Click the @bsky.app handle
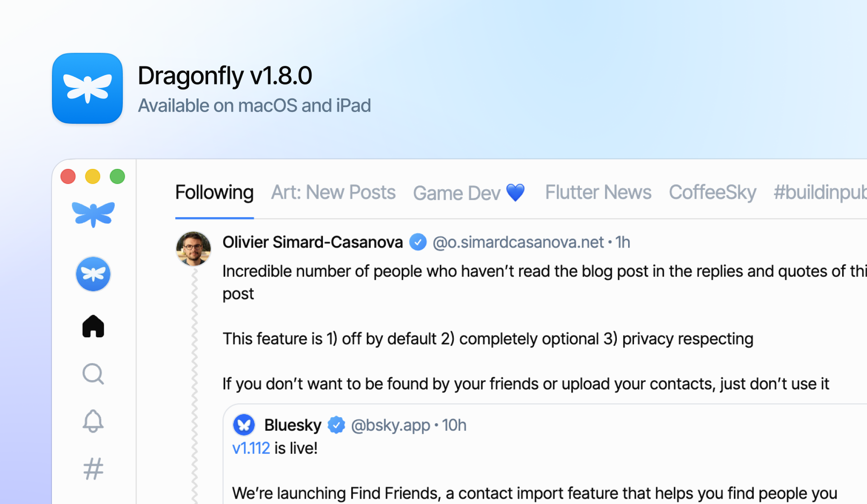867x504 pixels. point(391,425)
